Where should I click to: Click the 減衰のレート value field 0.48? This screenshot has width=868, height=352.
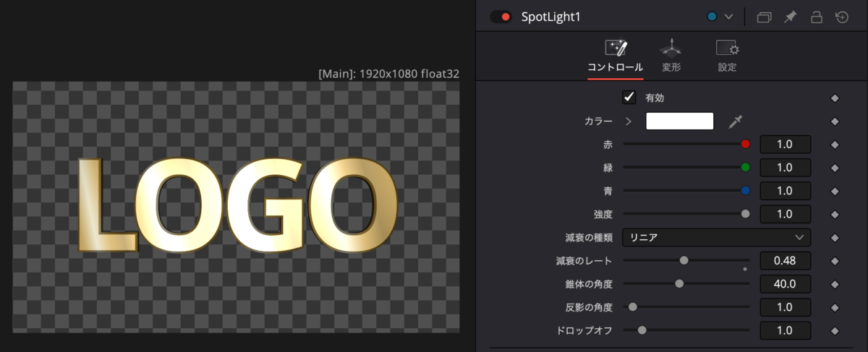click(786, 260)
